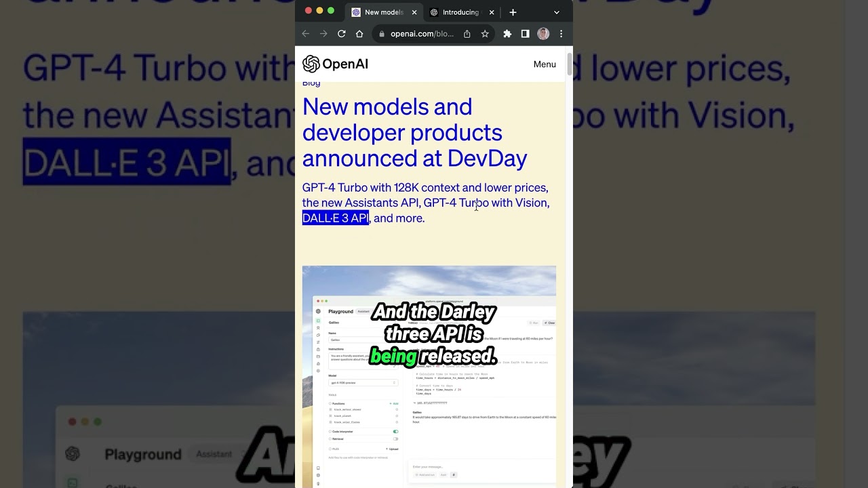Click the share icon in the address bar
868x488 pixels.
point(467,34)
